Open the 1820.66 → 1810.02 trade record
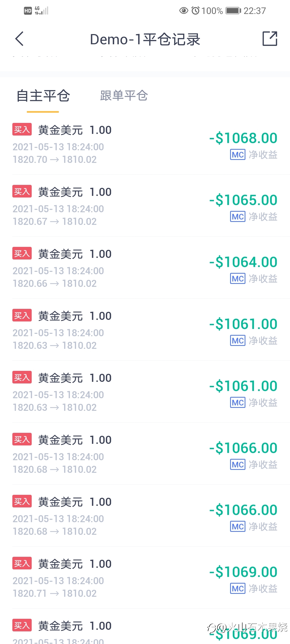 tap(145, 268)
